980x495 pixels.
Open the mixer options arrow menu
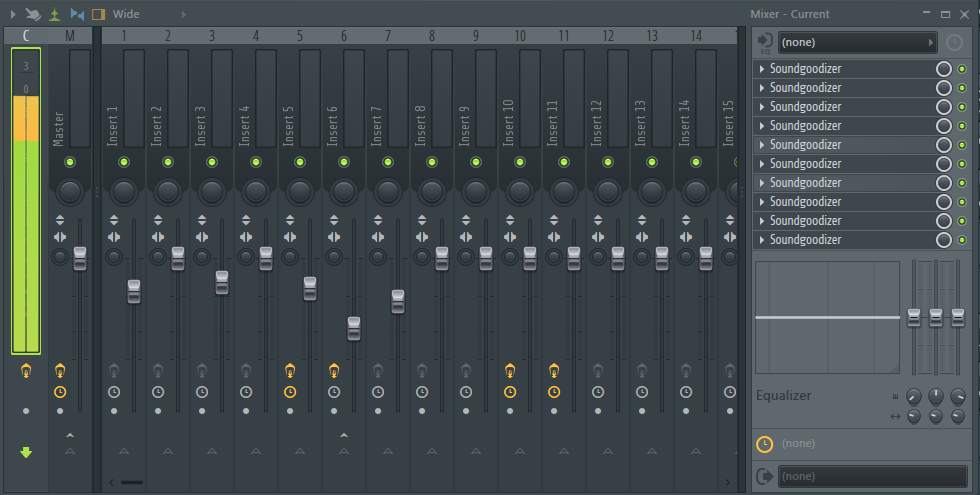pyautogui.click(x=12, y=14)
